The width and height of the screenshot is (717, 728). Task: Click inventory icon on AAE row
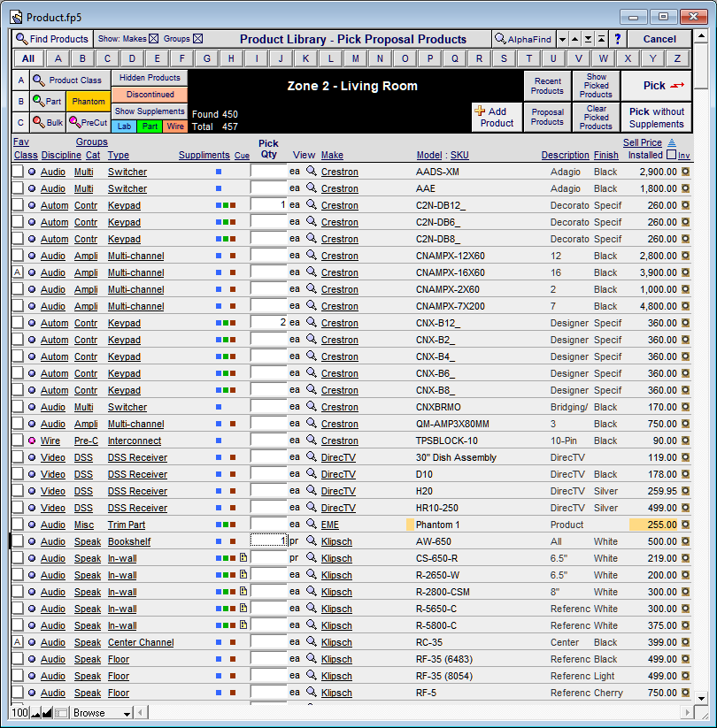pos(685,188)
